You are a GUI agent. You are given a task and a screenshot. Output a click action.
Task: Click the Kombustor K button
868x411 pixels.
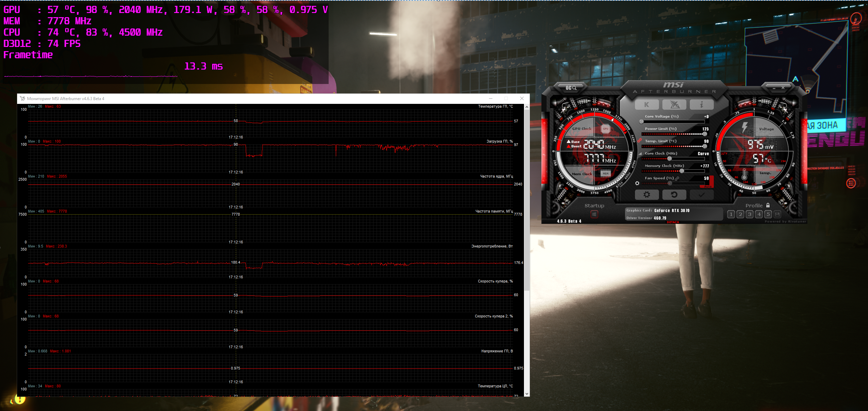(647, 105)
